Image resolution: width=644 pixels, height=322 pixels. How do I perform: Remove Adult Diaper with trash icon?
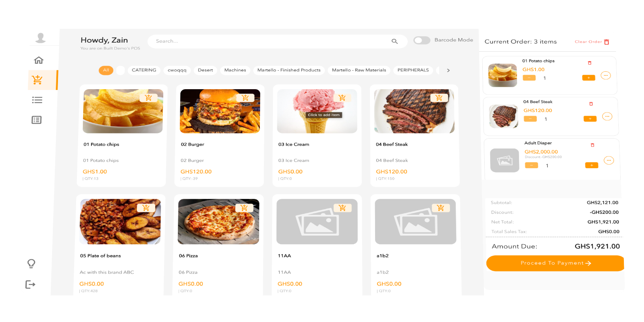592,145
